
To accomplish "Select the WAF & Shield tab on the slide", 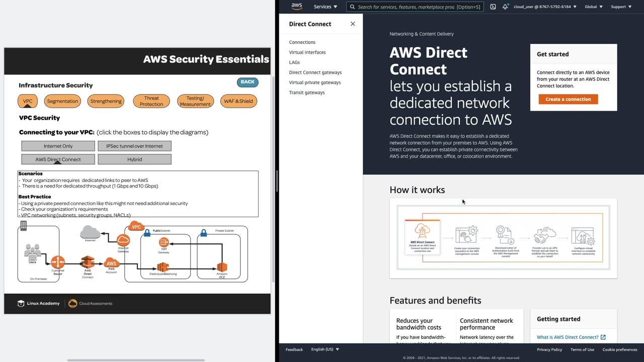I will pos(238,101).
